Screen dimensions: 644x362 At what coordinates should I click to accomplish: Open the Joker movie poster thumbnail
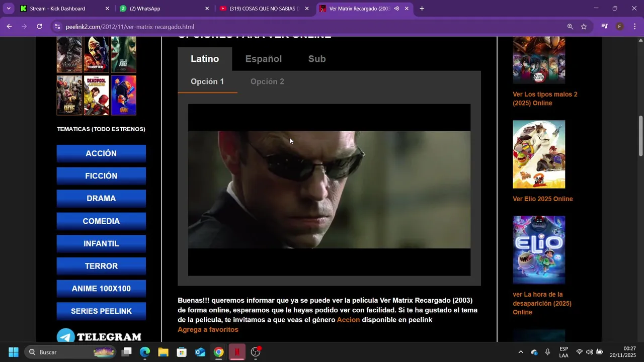pyautogui.click(x=124, y=55)
